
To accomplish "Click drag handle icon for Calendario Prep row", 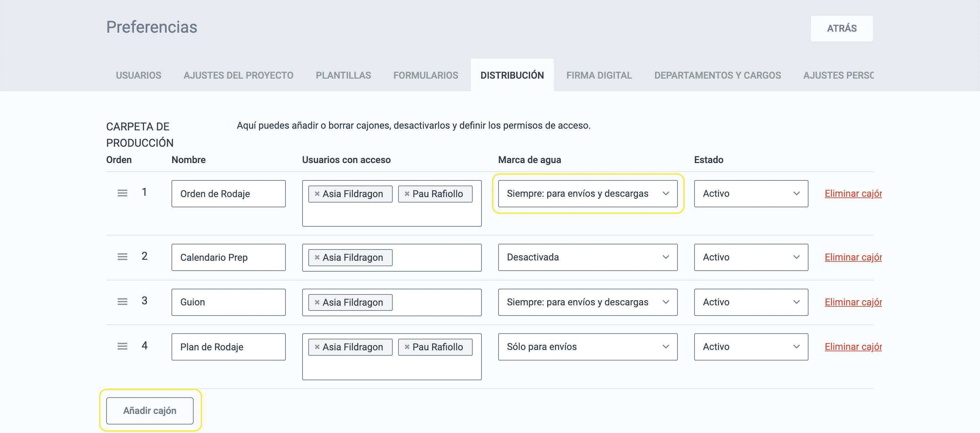I will coord(122,257).
